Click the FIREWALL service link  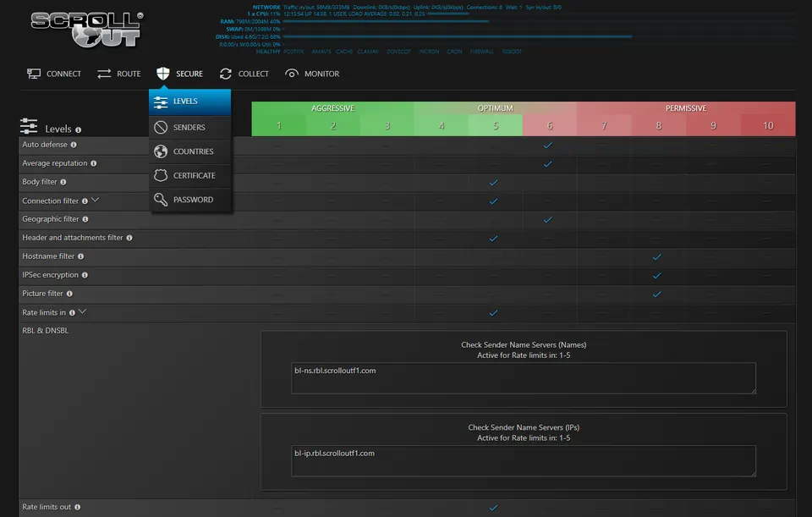click(x=481, y=52)
